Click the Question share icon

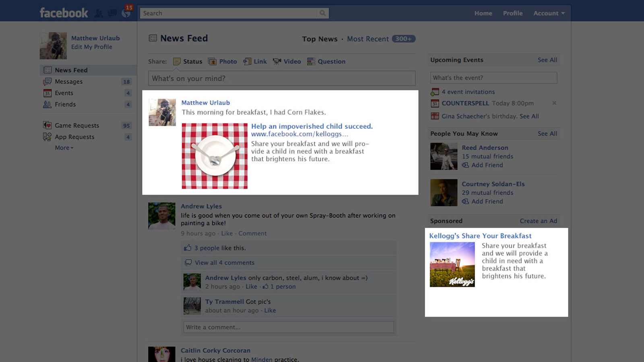click(311, 62)
